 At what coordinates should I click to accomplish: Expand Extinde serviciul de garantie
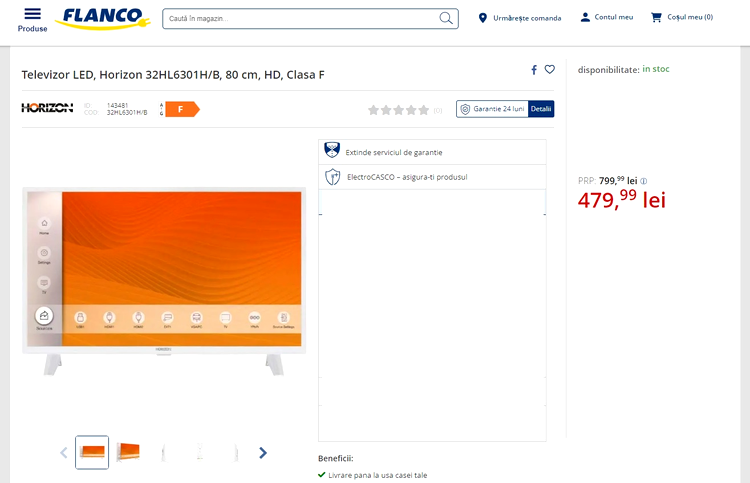click(432, 152)
